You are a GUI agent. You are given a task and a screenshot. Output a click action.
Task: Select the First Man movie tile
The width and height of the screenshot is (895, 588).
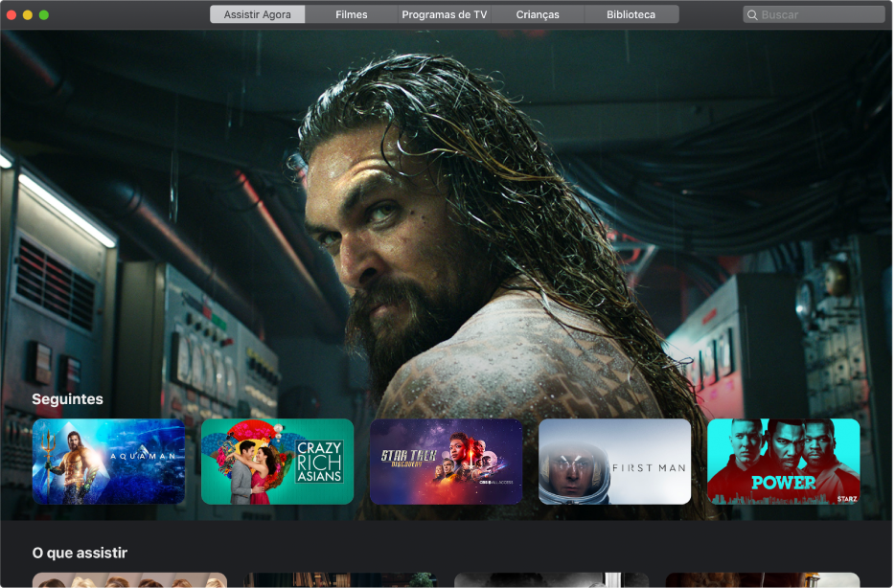[x=614, y=461]
